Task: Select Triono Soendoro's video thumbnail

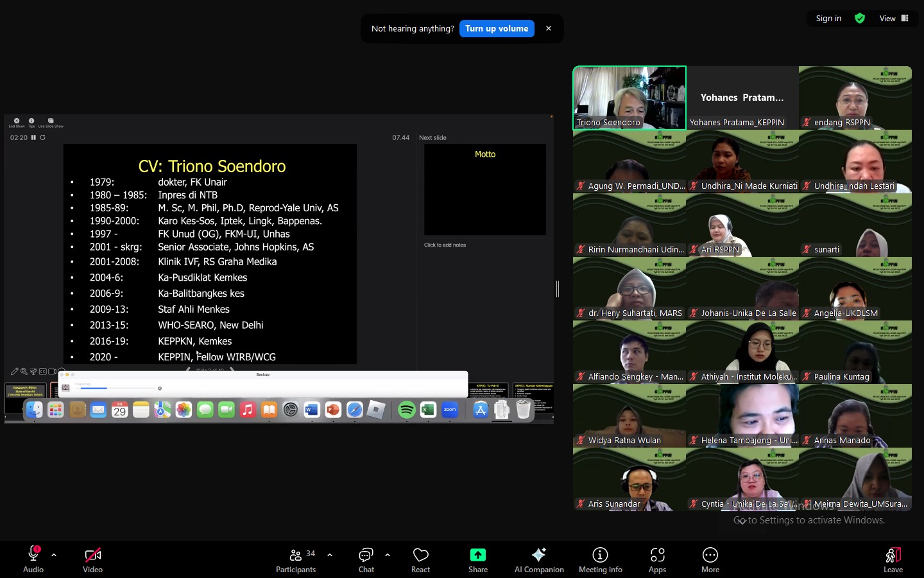Action: point(629,98)
